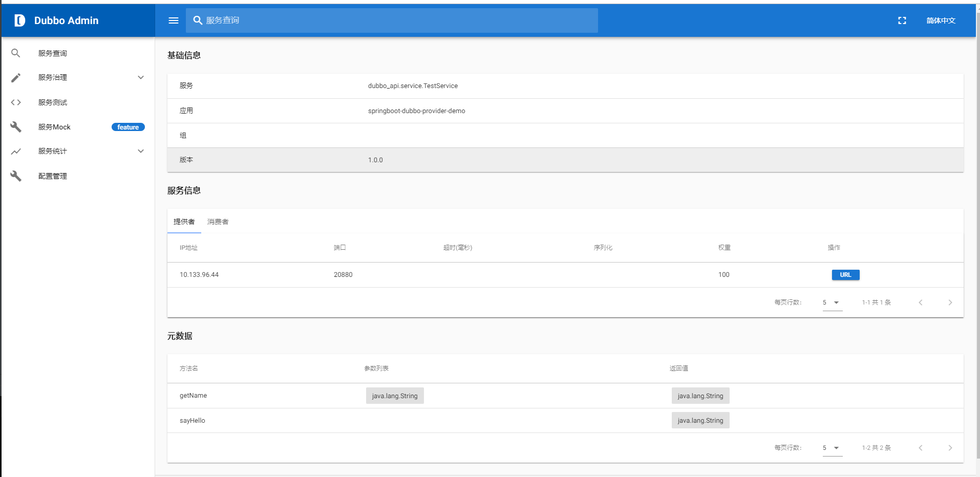Click the 服务治理 pencil sidebar icon
Screen dimensions: 980x477
tap(16, 78)
